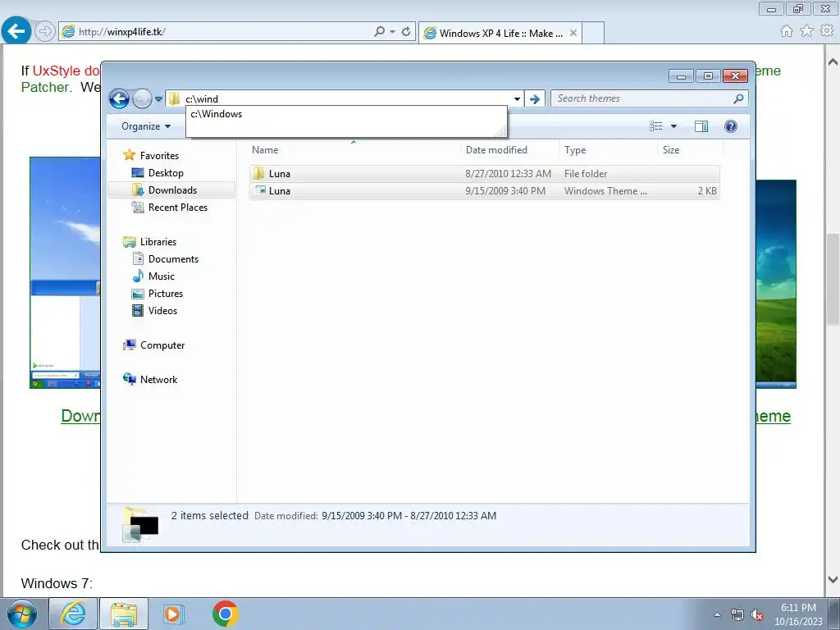Sort by the Type column header
The height and width of the screenshot is (630, 840).
(x=608, y=150)
